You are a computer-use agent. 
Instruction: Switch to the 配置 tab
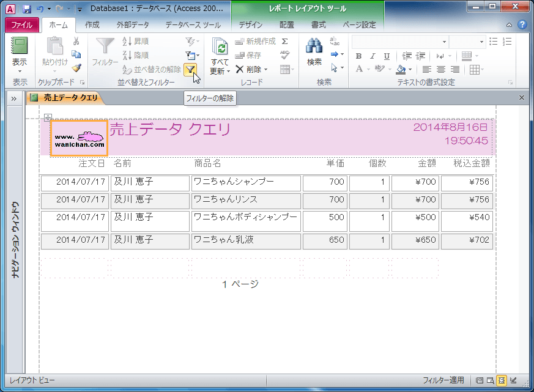[287, 25]
